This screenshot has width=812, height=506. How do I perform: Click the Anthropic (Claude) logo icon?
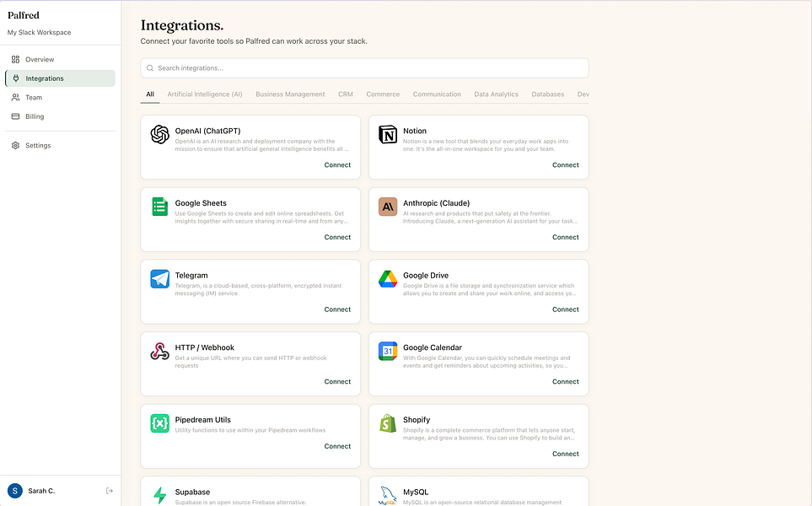point(388,207)
